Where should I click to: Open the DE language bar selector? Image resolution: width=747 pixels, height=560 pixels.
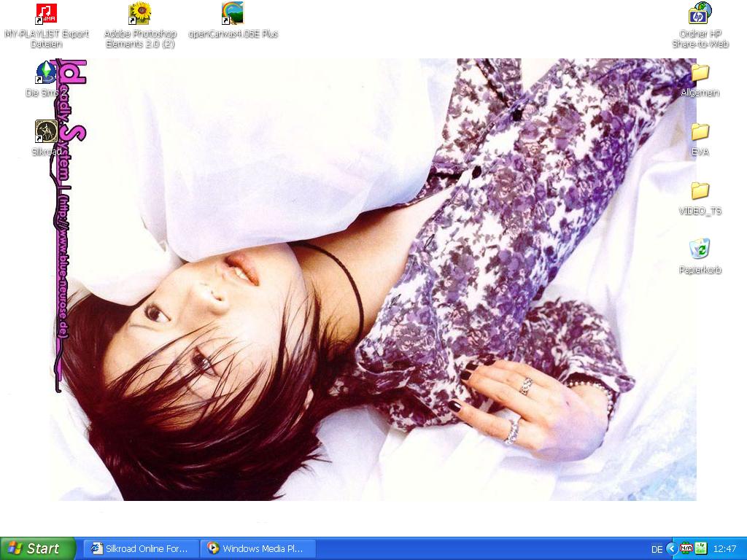657,549
